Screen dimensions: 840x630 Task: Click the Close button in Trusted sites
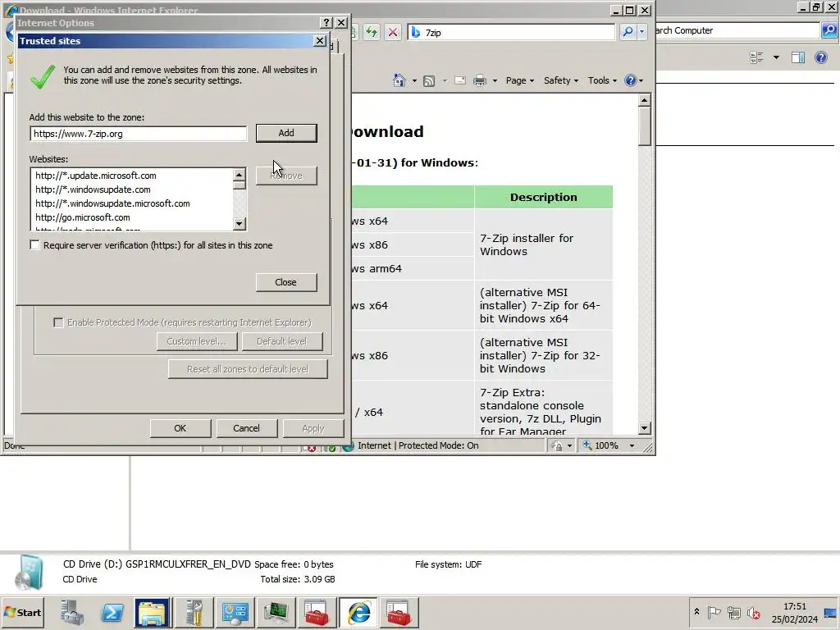[286, 282]
